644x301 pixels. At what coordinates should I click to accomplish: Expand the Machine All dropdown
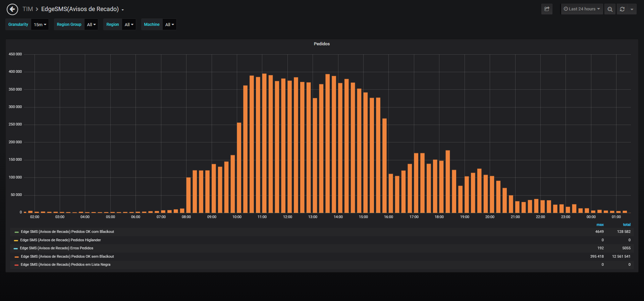point(169,24)
